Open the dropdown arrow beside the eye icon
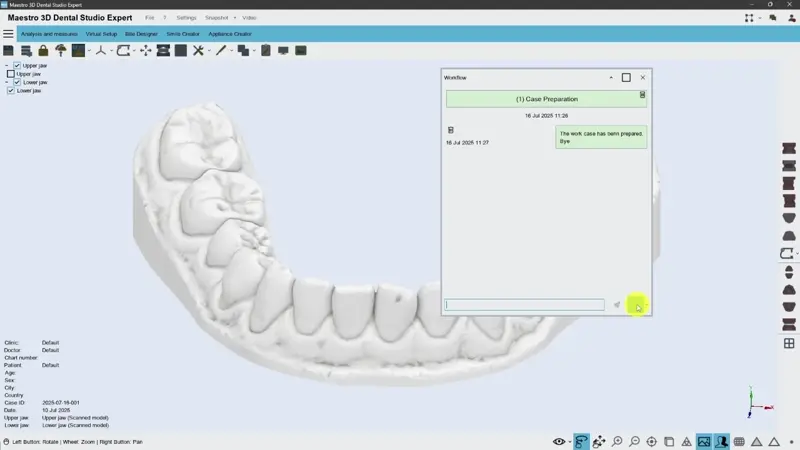 point(569,442)
